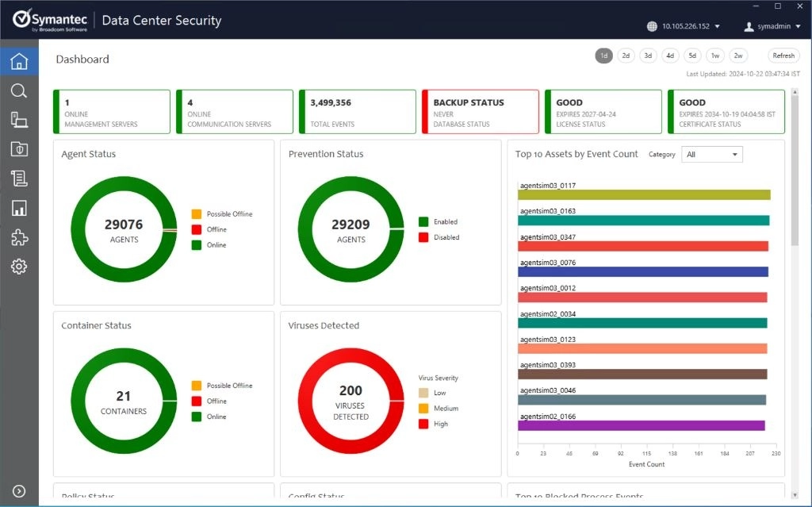Open the Category All dropdown
This screenshot has width=812, height=507.
[x=711, y=155]
